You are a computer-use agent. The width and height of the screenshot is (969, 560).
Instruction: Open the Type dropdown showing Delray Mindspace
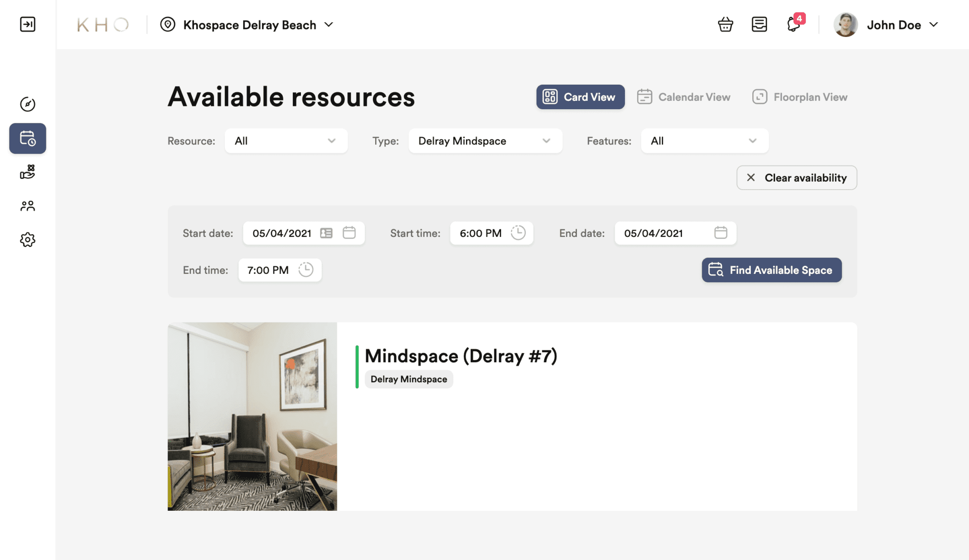[485, 141]
